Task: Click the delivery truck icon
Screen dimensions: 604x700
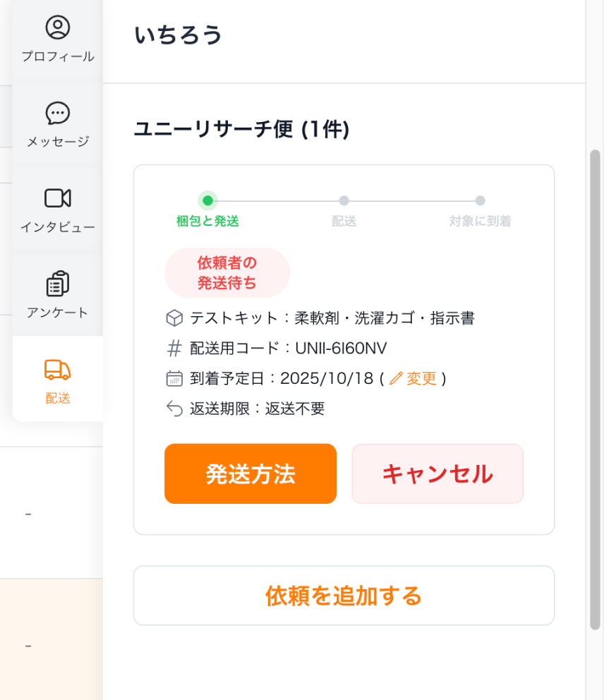Action: tap(58, 369)
